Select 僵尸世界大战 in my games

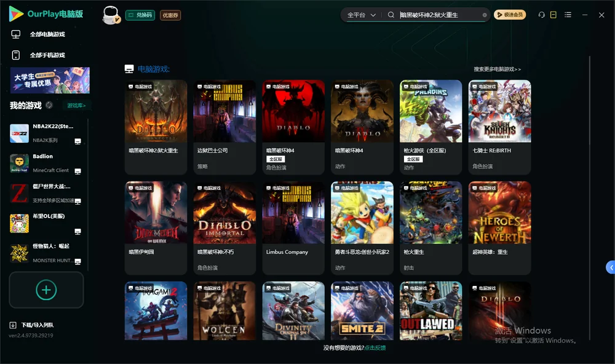46,193
